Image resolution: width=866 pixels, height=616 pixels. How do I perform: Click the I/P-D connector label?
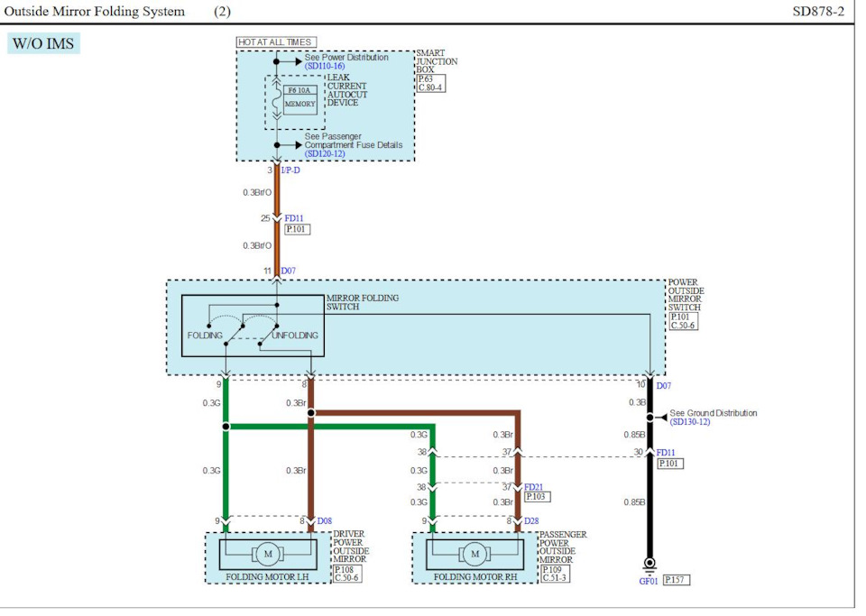click(290, 170)
